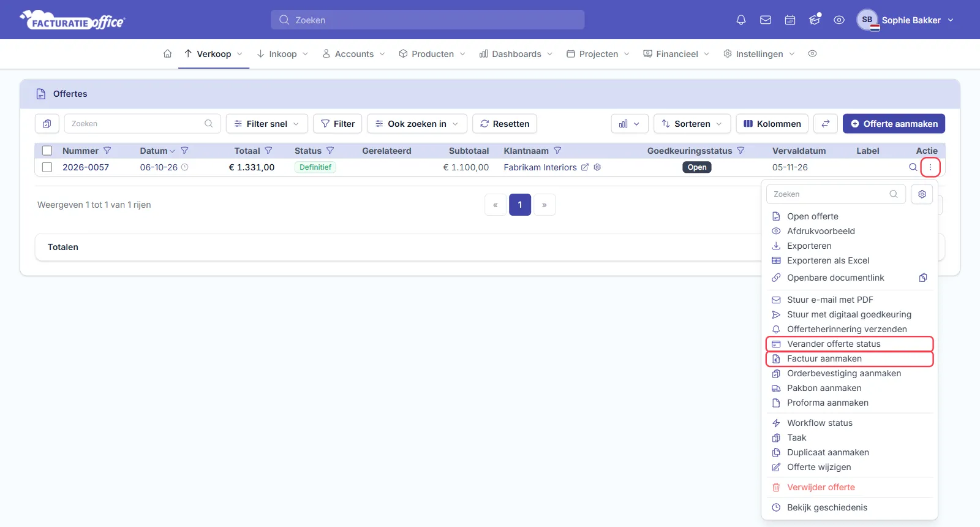Open the Ook zoeken in dropdown
This screenshot has height=527, width=980.
pyautogui.click(x=417, y=124)
